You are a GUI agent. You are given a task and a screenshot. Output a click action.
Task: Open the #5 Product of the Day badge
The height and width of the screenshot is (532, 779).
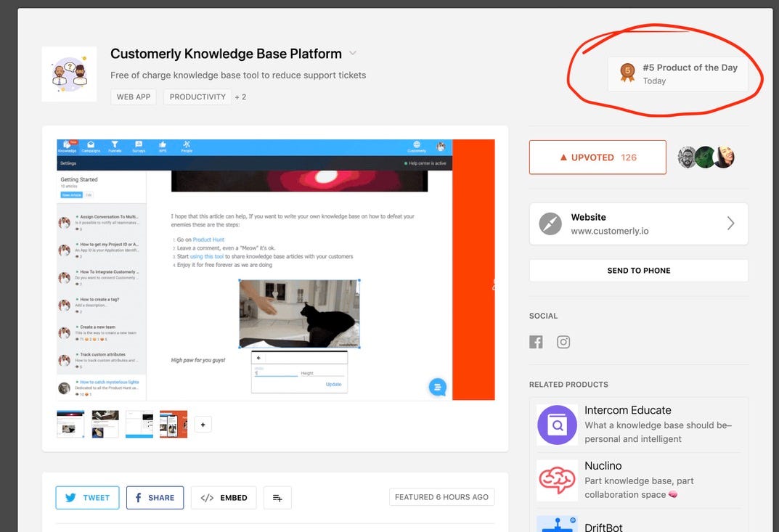[x=677, y=74]
